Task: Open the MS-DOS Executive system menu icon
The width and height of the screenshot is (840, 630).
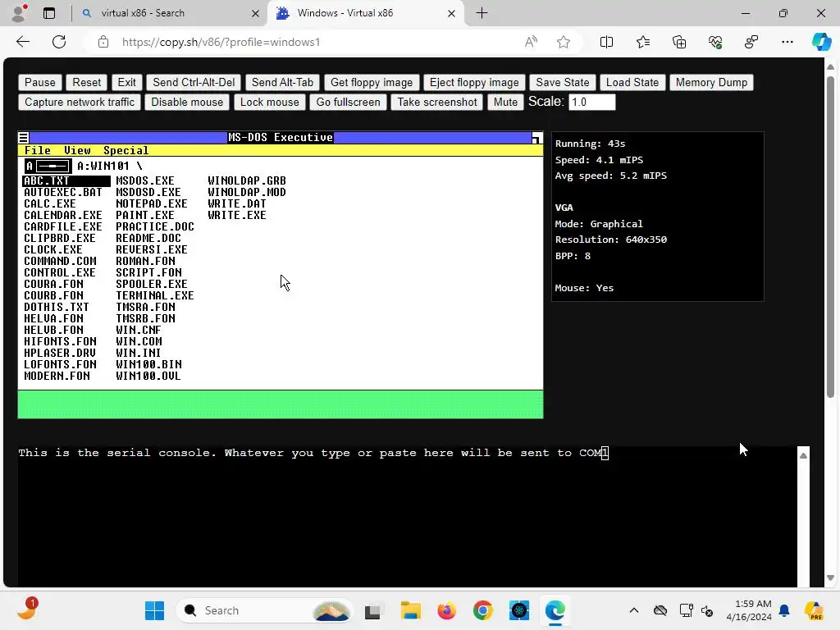Action: coord(24,138)
